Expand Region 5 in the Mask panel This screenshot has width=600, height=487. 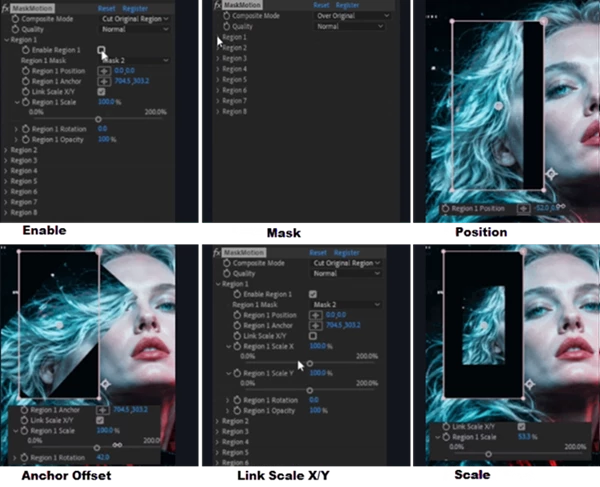coord(218,80)
